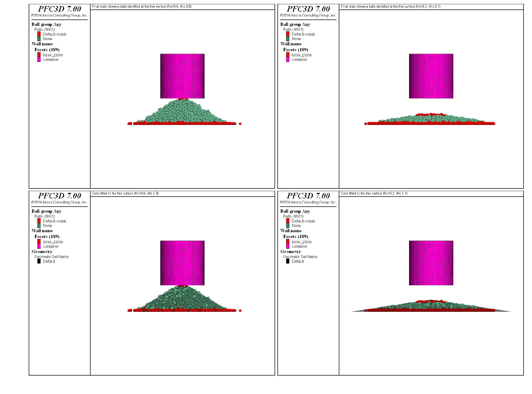
Task: Click 'Balls (3601)' label in fric=0.6 cone plot legend
Action: coord(44,216)
